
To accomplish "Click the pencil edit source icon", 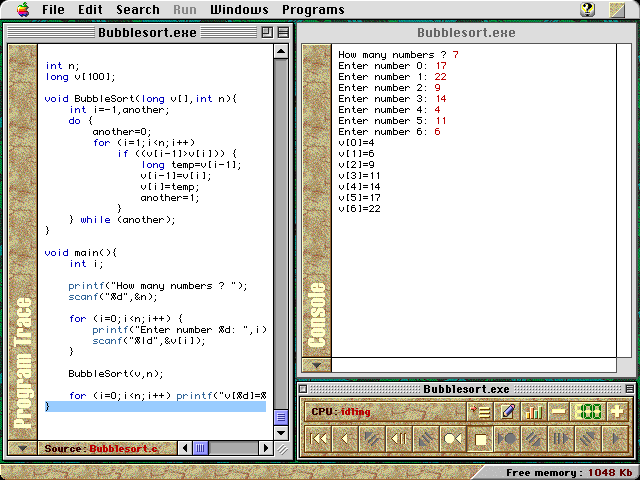I will pyautogui.click(x=507, y=411).
